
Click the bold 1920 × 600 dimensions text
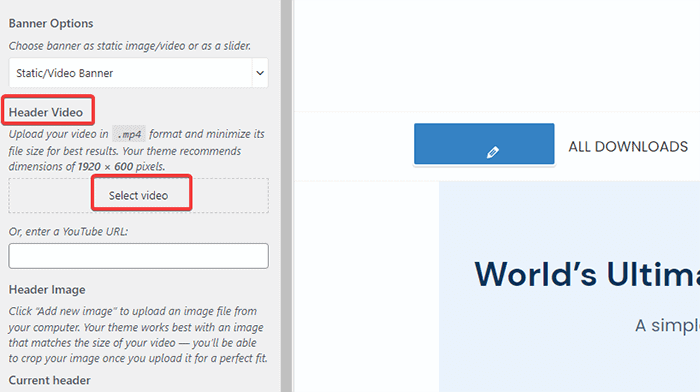coord(105,167)
